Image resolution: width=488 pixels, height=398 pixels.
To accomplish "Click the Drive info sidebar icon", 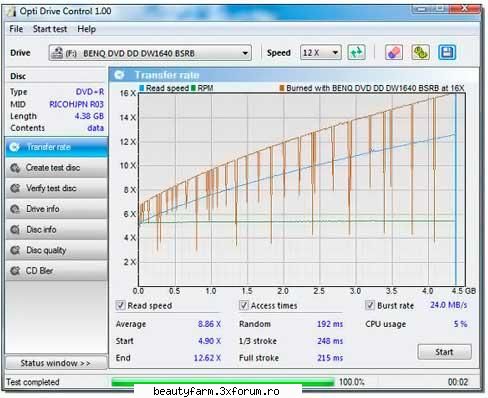I will 15,209.
